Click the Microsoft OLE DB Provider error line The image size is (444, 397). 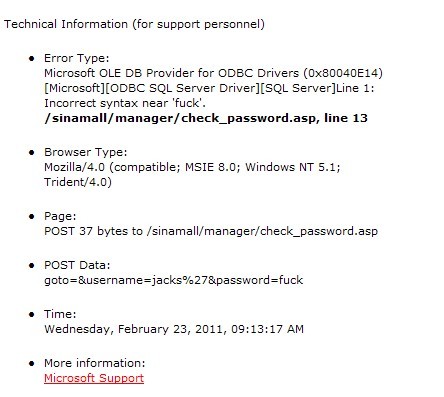(213, 73)
